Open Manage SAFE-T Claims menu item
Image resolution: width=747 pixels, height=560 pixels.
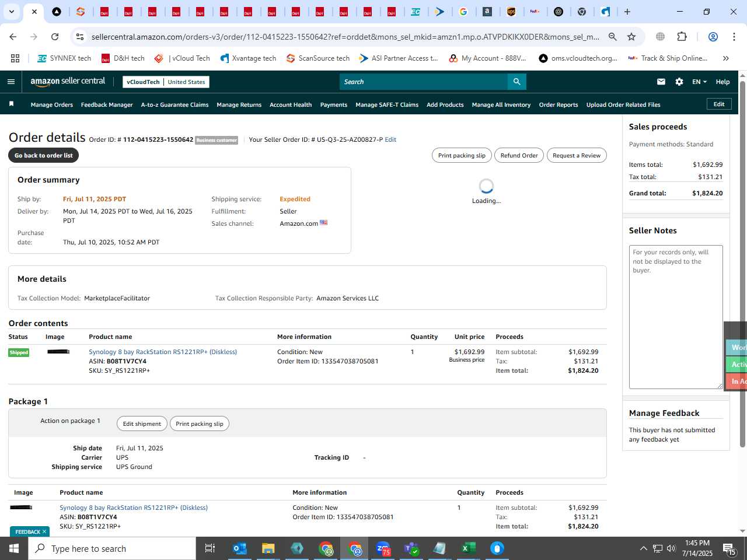tap(387, 105)
